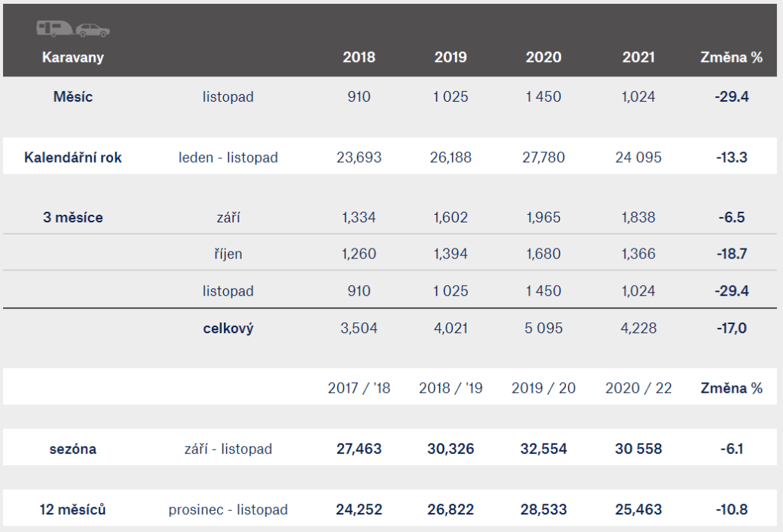
Task: Click the 2019 column header
Action: (451, 57)
